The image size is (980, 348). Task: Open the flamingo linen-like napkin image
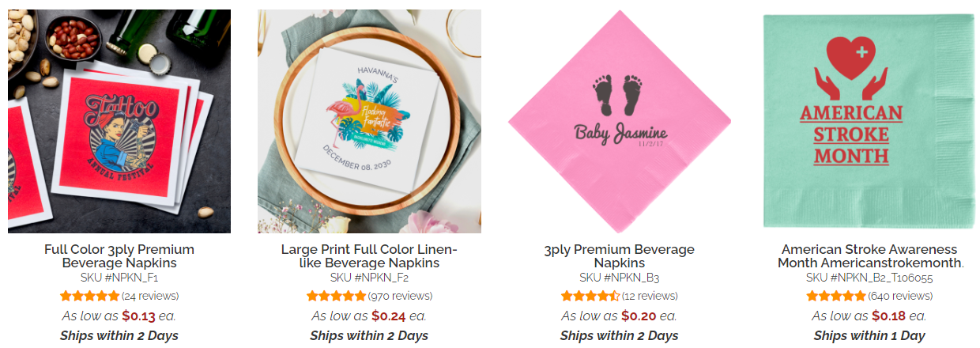coord(369,121)
